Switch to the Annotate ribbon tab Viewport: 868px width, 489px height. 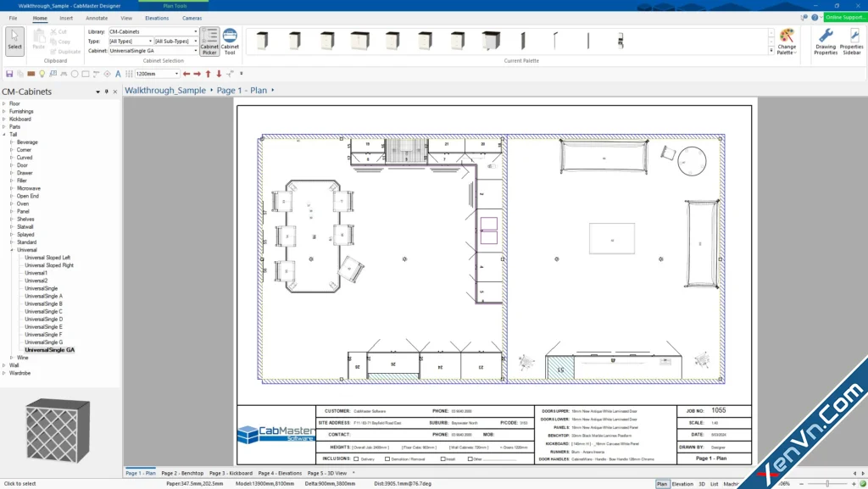tap(97, 18)
